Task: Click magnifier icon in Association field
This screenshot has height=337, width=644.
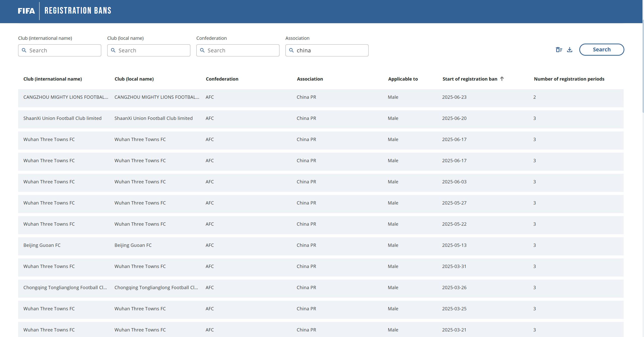Action: click(x=291, y=50)
